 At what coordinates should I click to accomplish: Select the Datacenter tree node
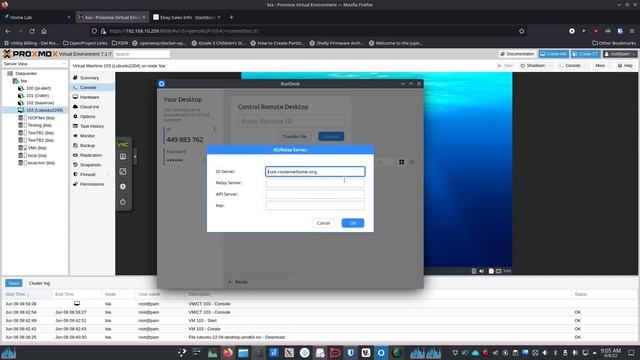(26, 73)
